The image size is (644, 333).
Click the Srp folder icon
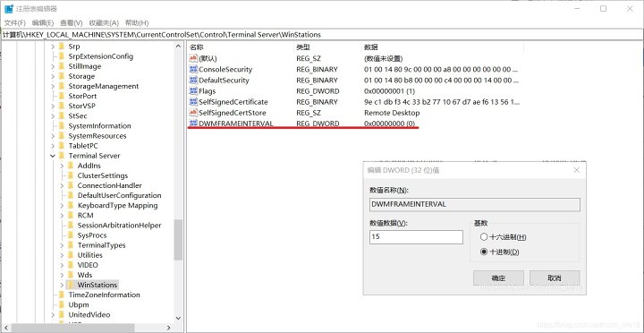click(62, 47)
